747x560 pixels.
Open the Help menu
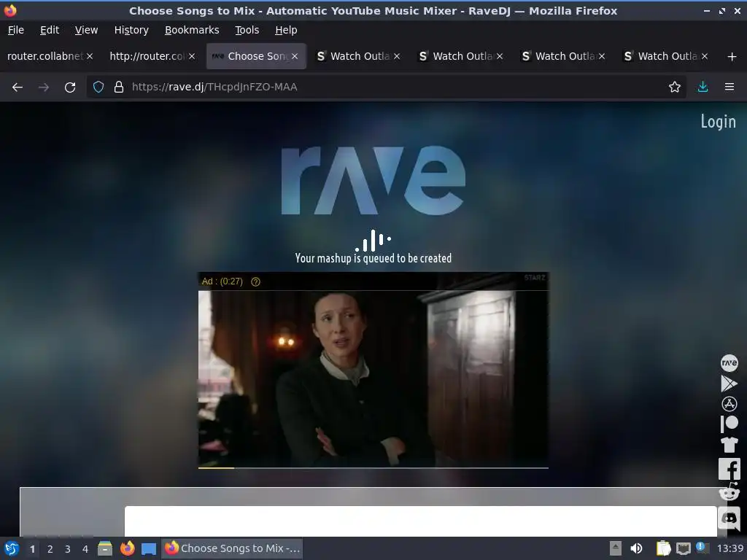[x=286, y=30]
